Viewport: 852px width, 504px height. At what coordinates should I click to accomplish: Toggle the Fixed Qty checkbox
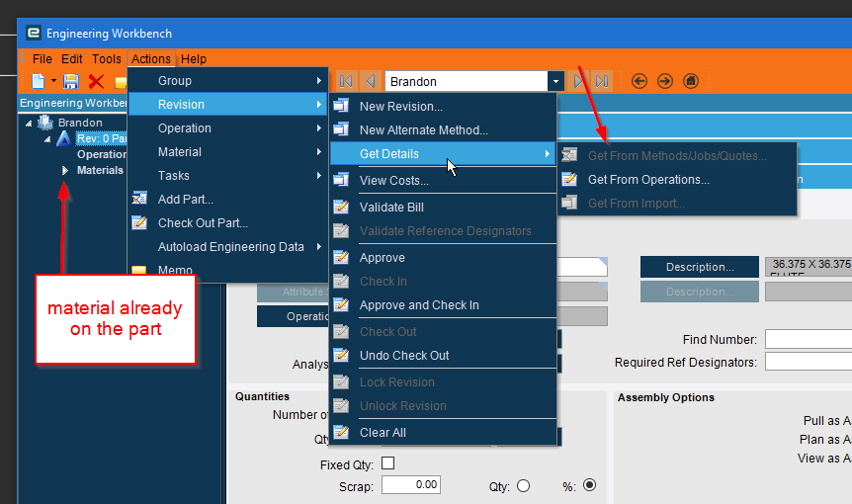388,463
